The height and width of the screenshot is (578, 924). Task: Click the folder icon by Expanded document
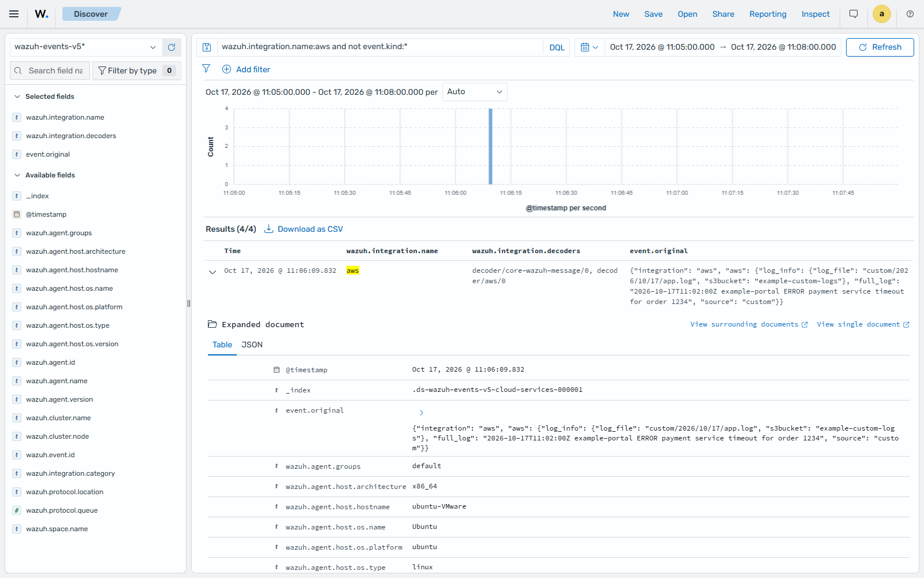(212, 324)
